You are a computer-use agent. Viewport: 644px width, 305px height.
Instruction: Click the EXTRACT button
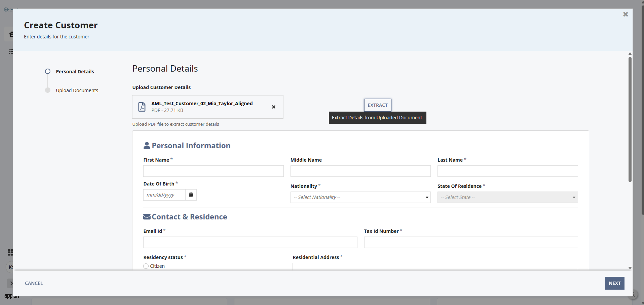point(378,105)
